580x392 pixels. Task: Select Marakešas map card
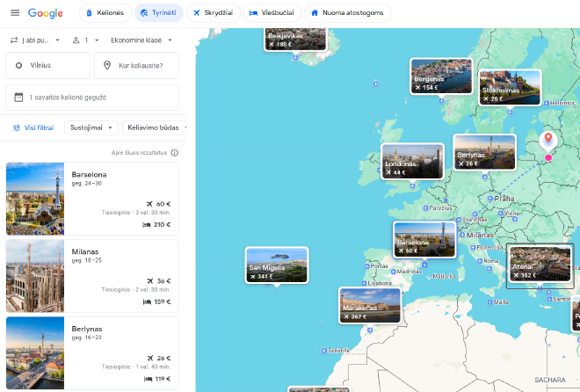pos(370,306)
